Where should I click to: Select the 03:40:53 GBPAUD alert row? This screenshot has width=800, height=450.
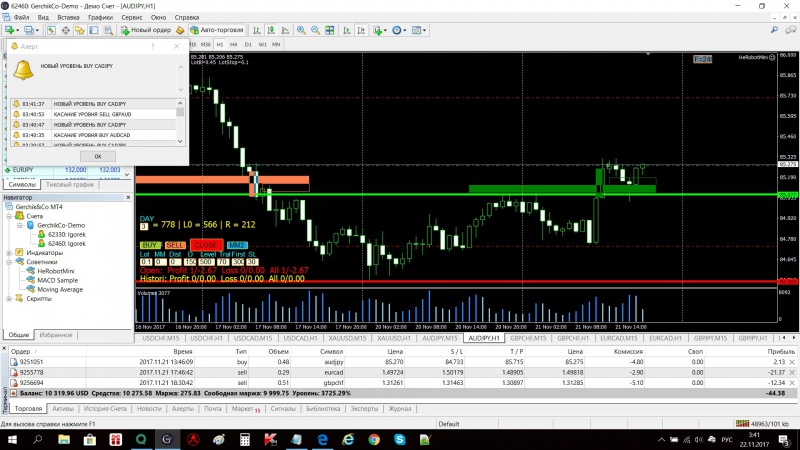(93, 114)
